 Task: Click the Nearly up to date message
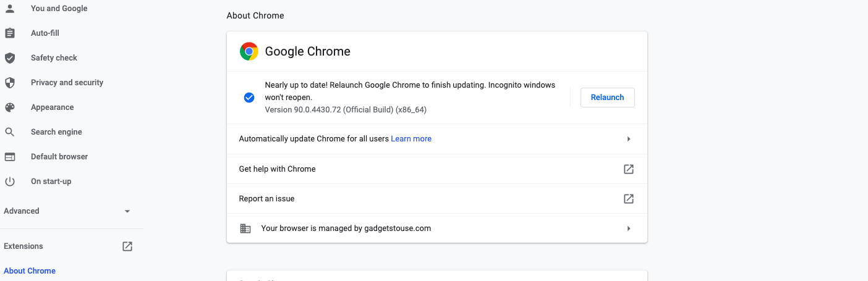[410, 91]
